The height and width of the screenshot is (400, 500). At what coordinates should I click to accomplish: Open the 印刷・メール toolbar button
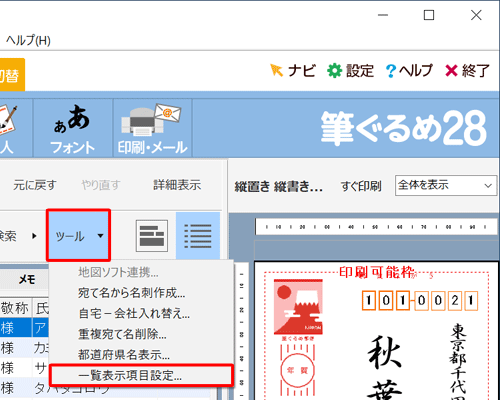click(152, 128)
